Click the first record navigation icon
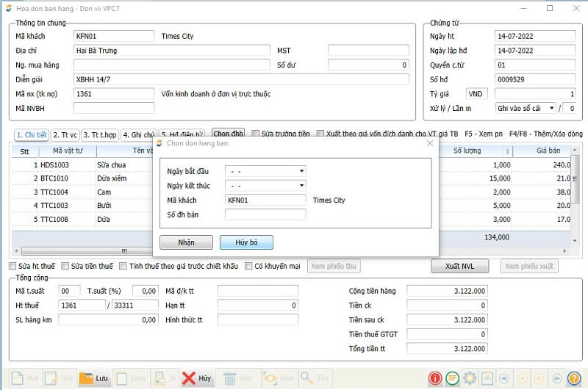Viewport: 588px width, 390px height. tap(504, 378)
